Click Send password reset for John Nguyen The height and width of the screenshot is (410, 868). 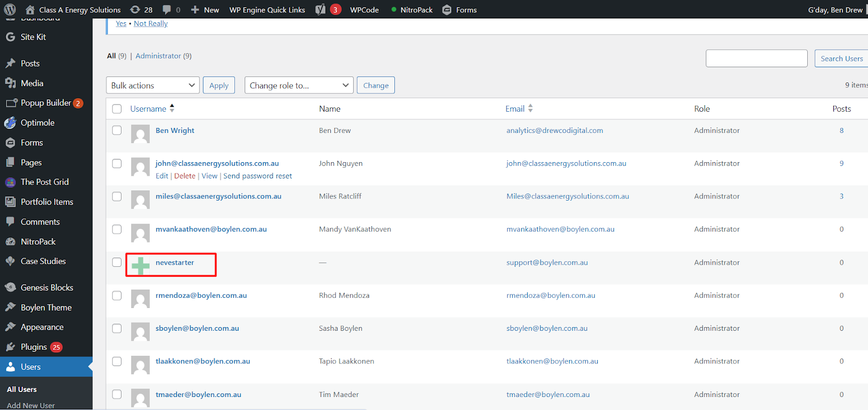click(258, 176)
